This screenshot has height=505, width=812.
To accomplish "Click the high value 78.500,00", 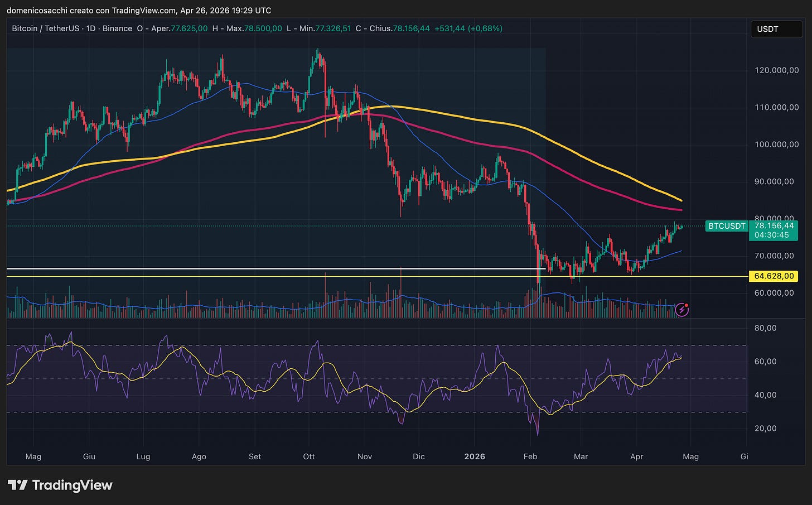I will coord(263,28).
